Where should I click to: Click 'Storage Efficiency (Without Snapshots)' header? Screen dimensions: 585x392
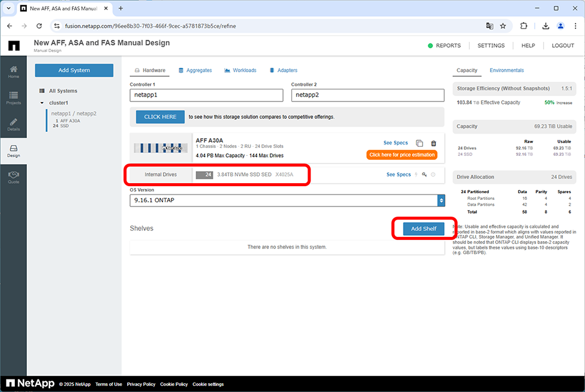tap(503, 88)
